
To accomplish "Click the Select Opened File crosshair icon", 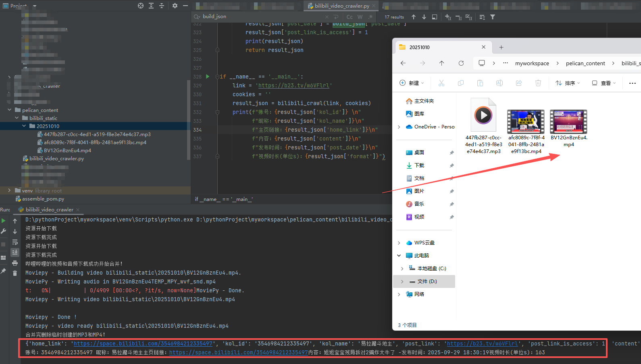I will tap(141, 6).
